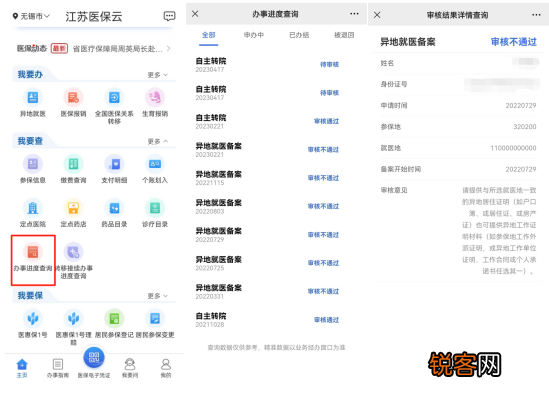Viewport: 549px width, 396px height.
Task: Open the 支付明细 icon
Action: [114, 164]
